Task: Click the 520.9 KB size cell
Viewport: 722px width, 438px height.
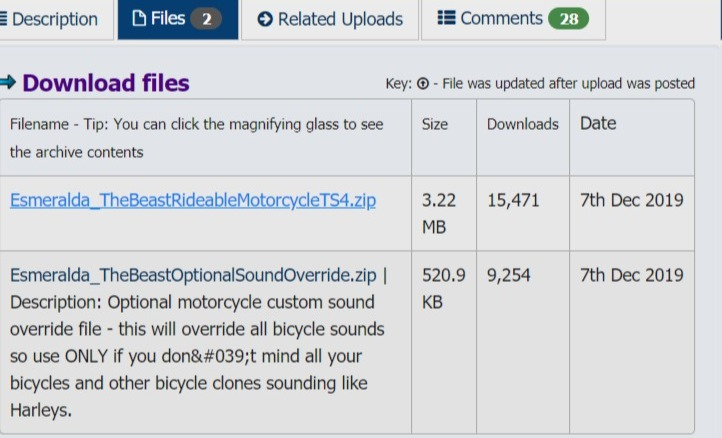Action: coord(443,289)
